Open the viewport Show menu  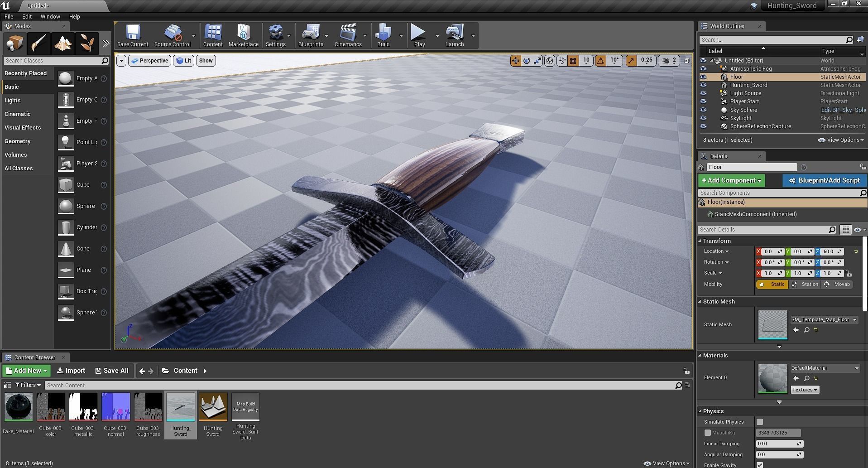(206, 61)
